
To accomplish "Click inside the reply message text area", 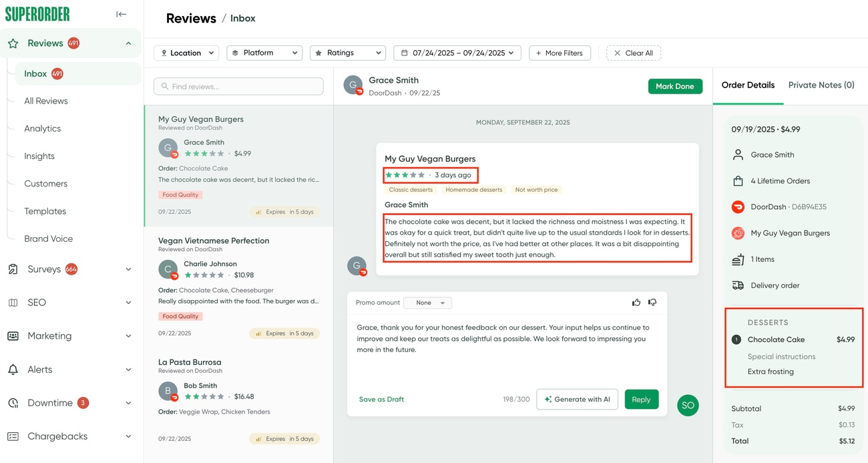I will point(506,350).
